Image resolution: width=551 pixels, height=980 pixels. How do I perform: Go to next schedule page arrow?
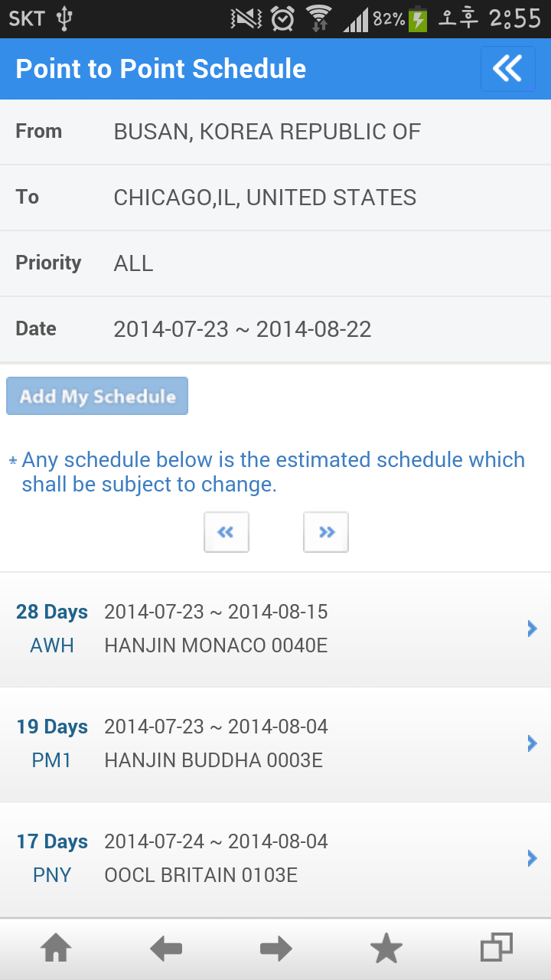(x=326, y=532)
